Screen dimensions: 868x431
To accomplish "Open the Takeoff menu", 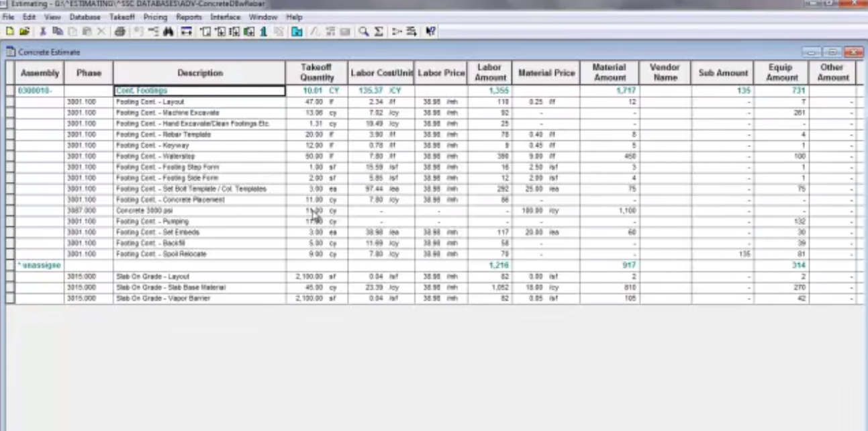I will [122, 17].
